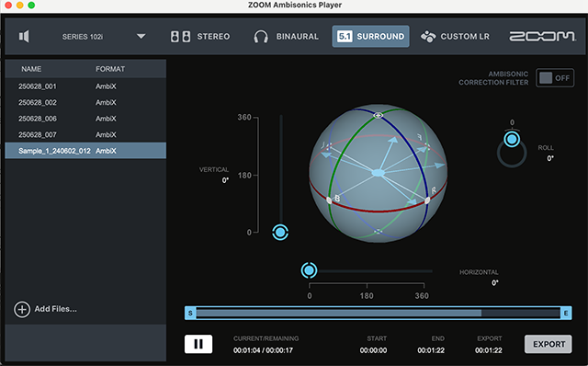Open the SERIES 102i dropdown arrow
The image size is (588, 366).
pos(141,37)
